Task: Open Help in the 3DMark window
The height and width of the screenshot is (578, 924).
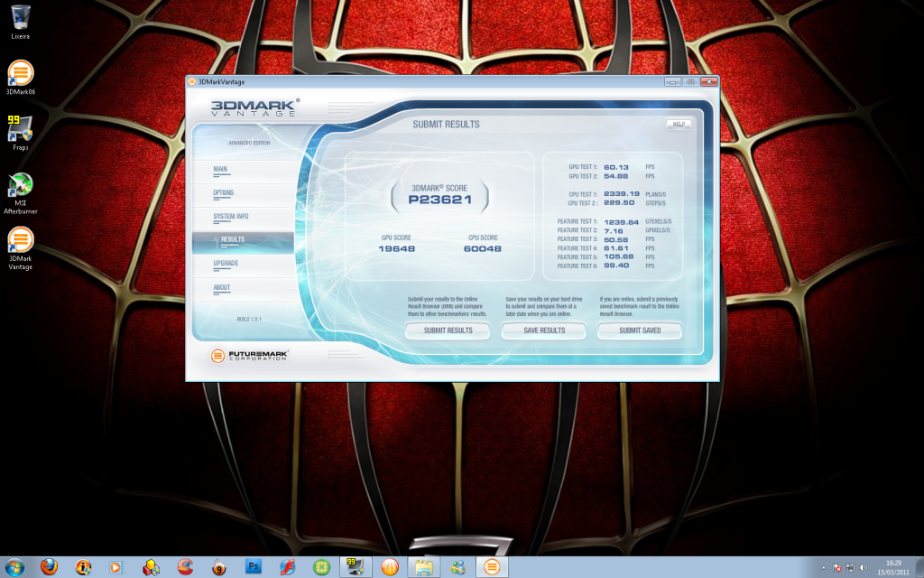Action: point(679,124)
